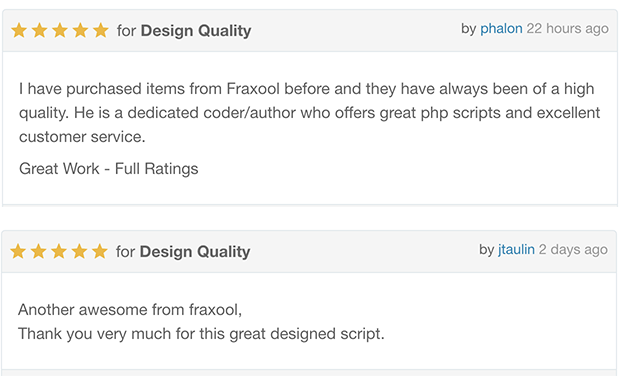The width and height of the screenshot is (619, 386).
Task: Click the 'Thank you very much' sentence
Action: (x=201, y=334)
